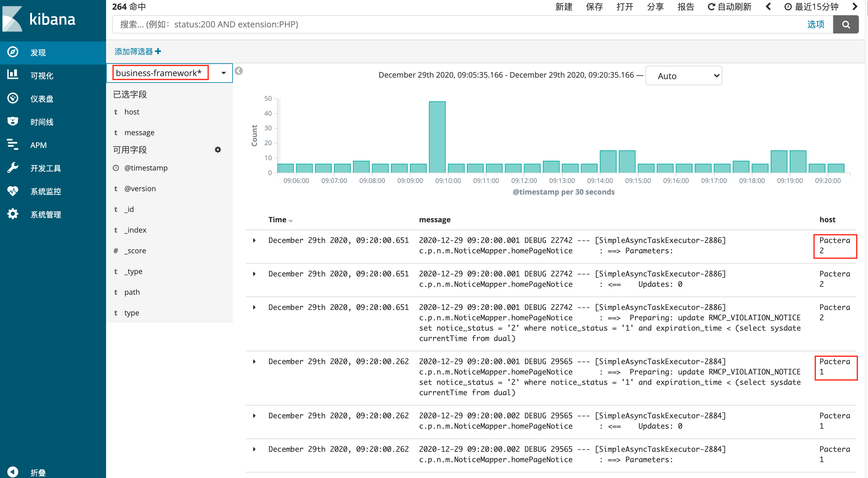
Task: Click the type field at bottom of field list
Action: tap(132, 313)
